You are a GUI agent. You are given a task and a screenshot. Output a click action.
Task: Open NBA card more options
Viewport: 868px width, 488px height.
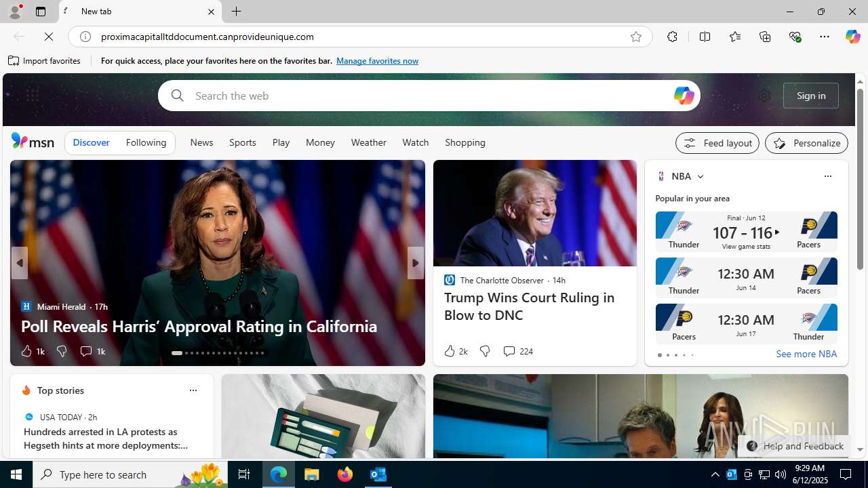pyautogui.click(x=827, y=176)
